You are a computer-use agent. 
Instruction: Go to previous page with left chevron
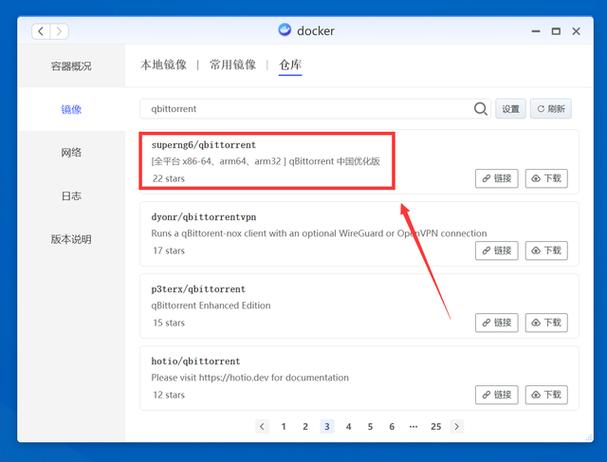click(x=262, y=426)
